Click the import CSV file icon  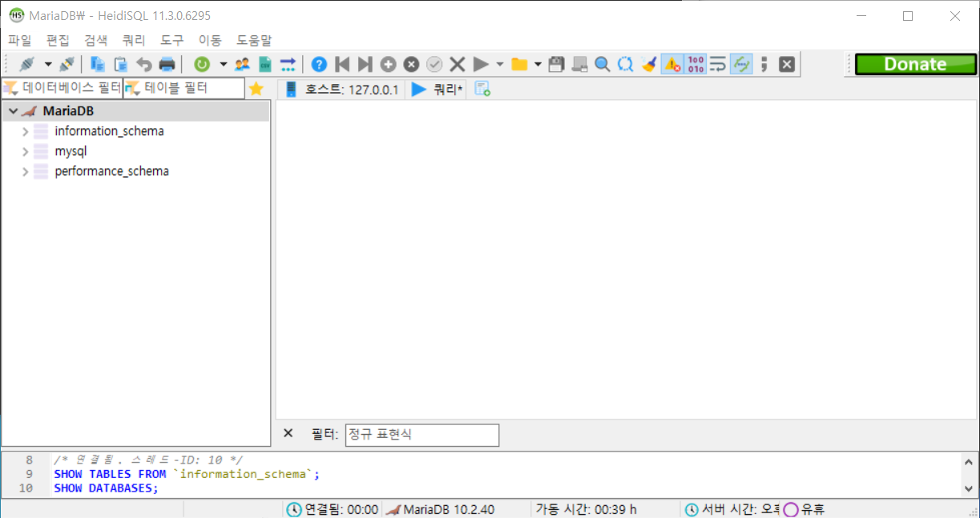(x=264, y=64)
